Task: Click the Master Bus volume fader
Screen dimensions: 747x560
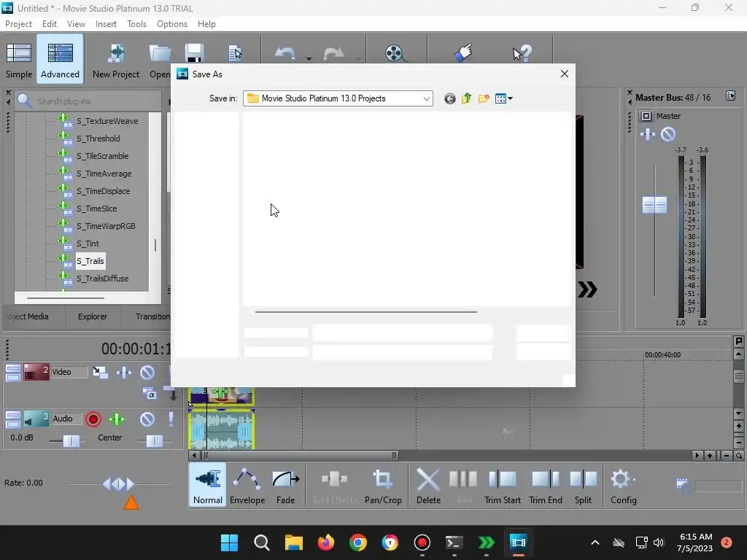Action: 654,205
